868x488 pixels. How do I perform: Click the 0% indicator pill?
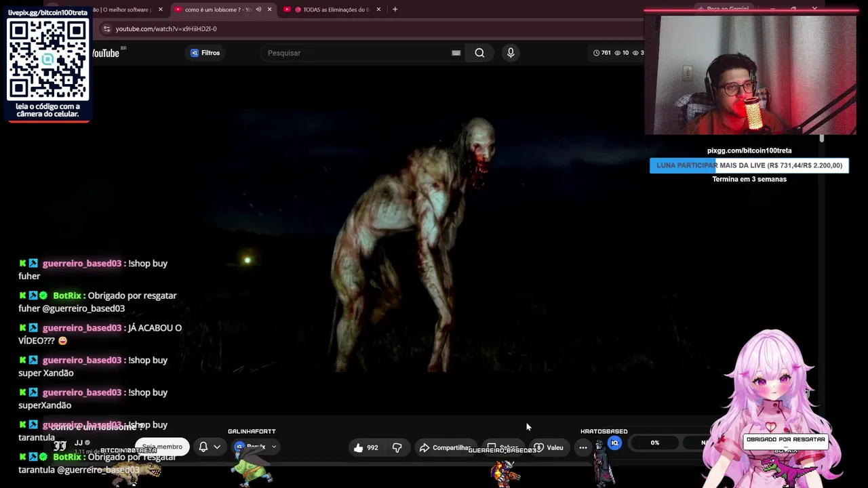[655, 443]
